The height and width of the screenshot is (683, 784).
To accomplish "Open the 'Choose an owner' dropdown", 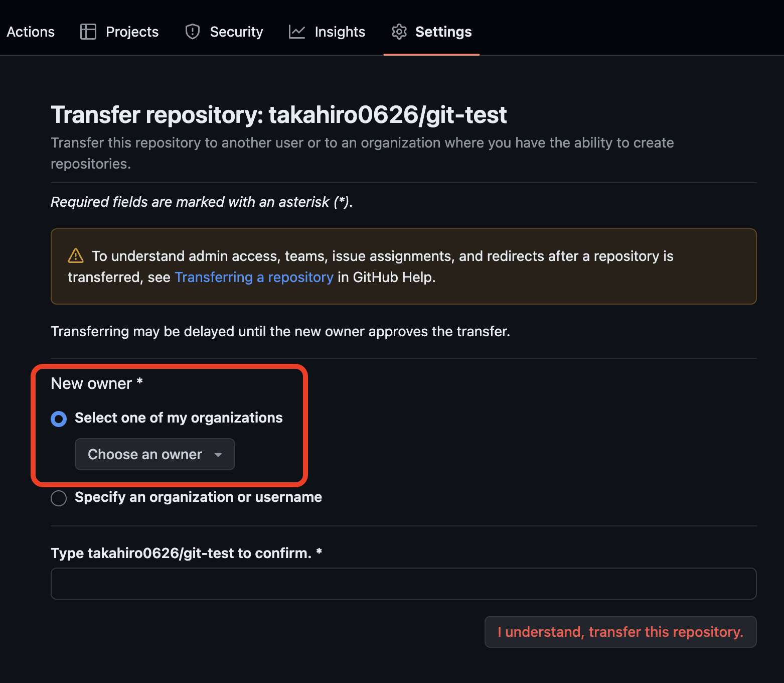I will (145, 454).
